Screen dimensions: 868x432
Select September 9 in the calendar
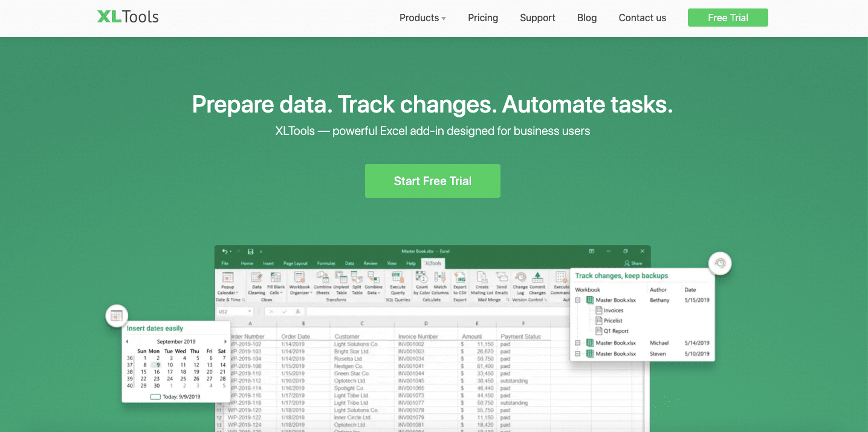157,365
